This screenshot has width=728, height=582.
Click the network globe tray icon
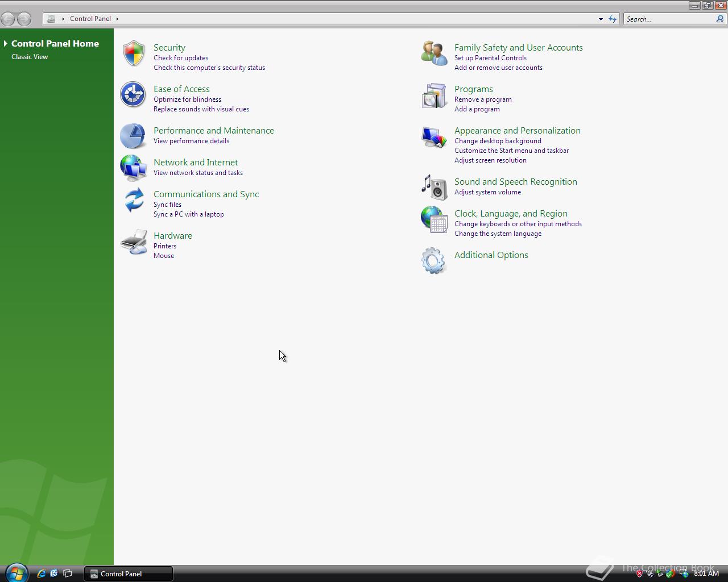[x=683, y=573]
